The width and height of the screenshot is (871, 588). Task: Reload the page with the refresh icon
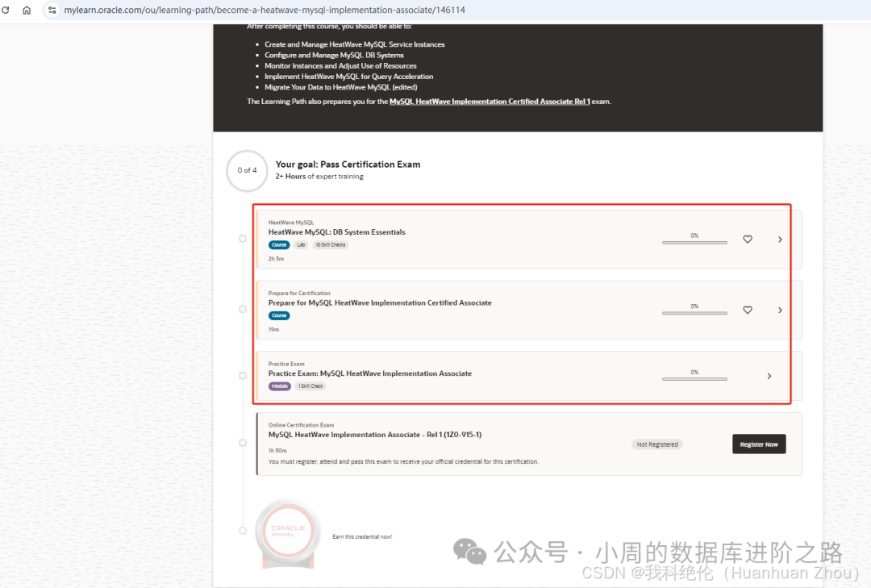pyautogui.click(x=6, y=10)
